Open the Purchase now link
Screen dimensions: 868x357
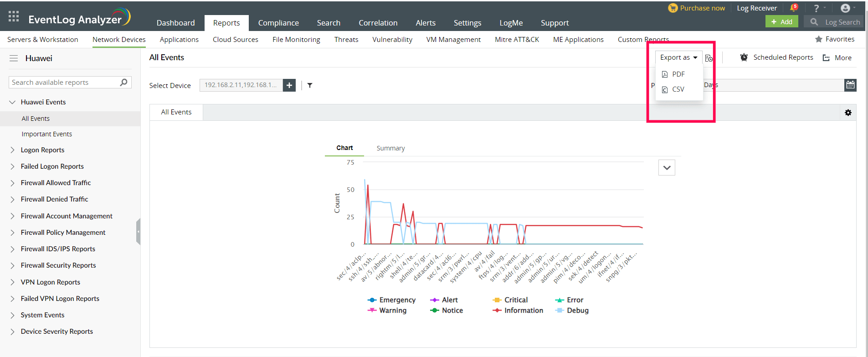(702, 8)
